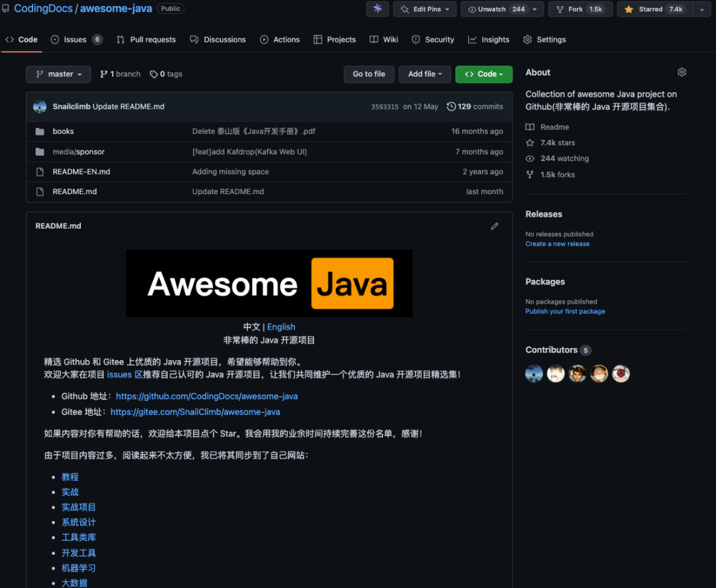View the 129 commits history
Viewport: 716px width, 588px height.
point(475,106)
